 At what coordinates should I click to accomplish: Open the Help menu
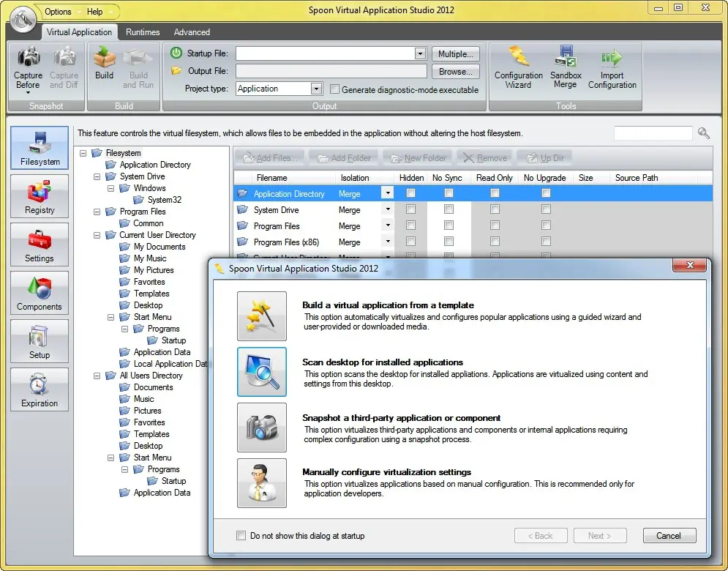(x=94, y=12)
